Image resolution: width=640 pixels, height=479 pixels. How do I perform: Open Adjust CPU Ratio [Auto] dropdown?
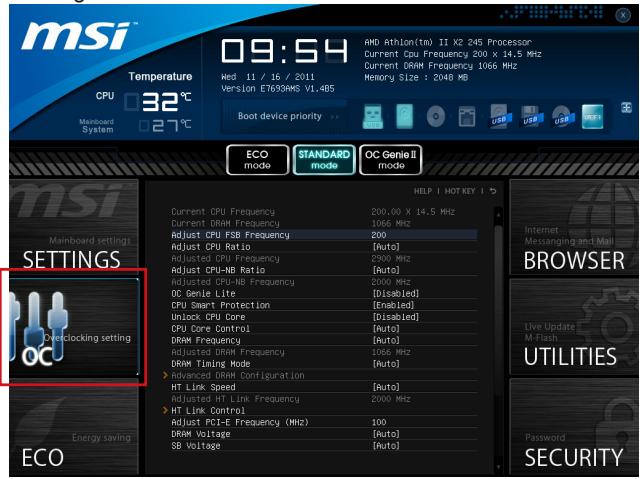click(x=386, y=247)
